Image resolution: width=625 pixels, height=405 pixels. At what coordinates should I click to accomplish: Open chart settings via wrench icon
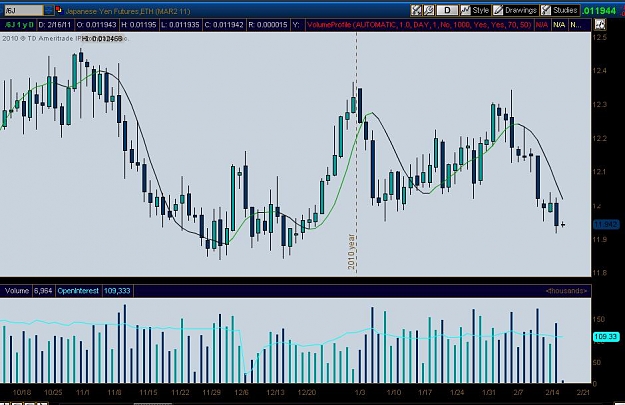tap(428, 10)
